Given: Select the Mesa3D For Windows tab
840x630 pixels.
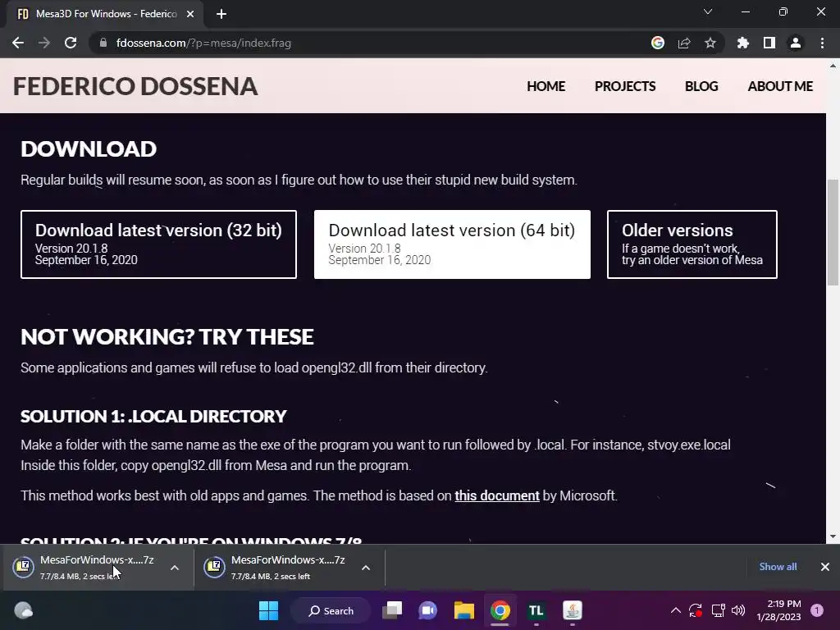Looking at the screenshot, I should point(106,14).
